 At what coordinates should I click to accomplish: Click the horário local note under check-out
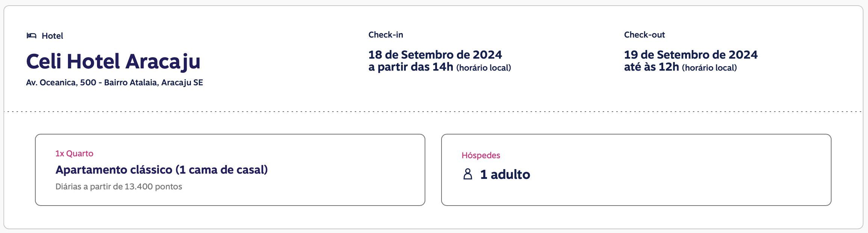click(x=709, y=68)
